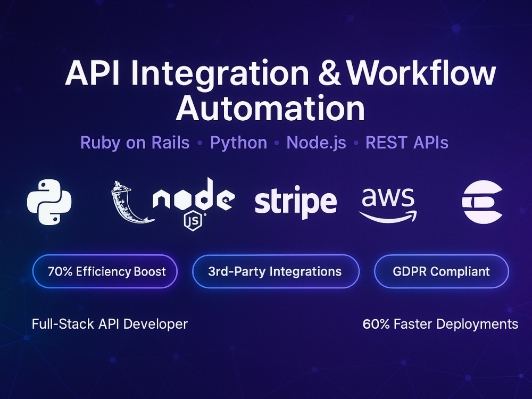532x399 pixels.
Task: Select the Python text in subtitle
Action: [238, 143]
